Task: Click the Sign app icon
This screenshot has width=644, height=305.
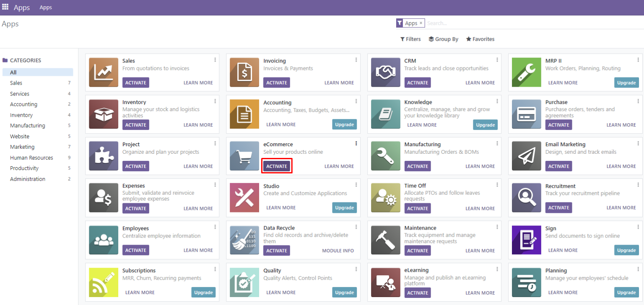Action: (x=526, y=240)
